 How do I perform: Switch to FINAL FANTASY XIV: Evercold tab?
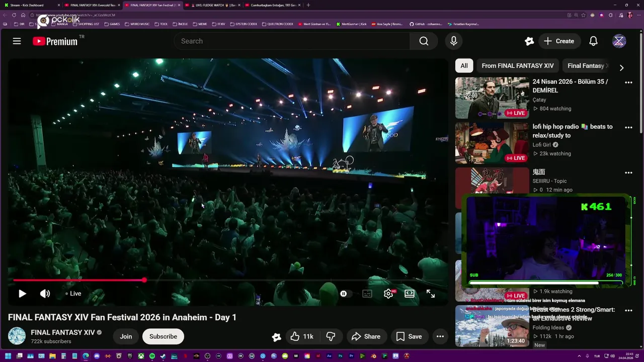92,5
